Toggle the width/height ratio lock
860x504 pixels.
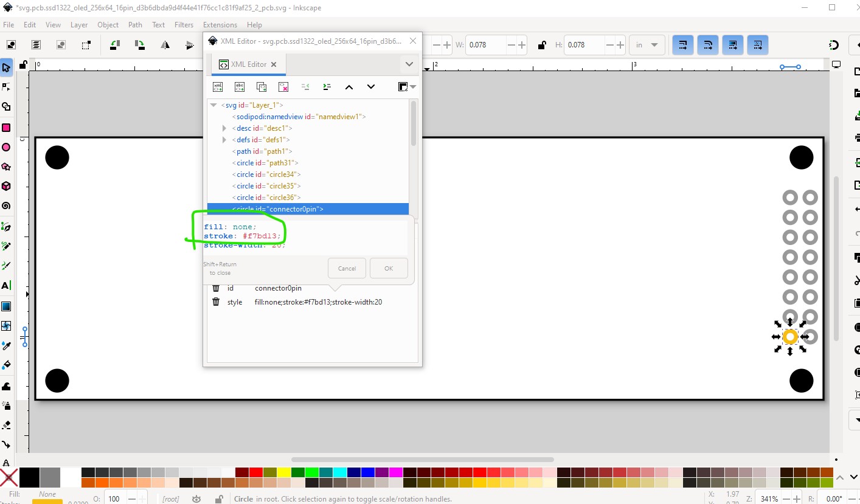pyautogui.click(x=541, y=45)
